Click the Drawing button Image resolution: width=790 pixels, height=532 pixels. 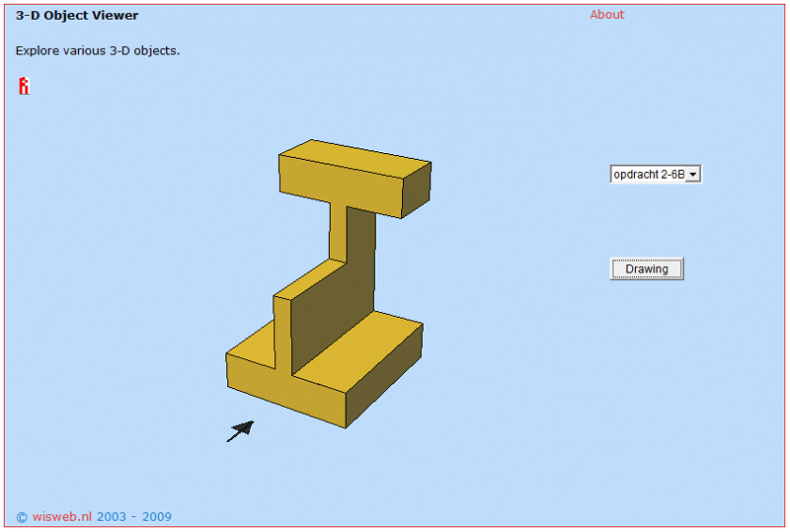click(647, 269)
